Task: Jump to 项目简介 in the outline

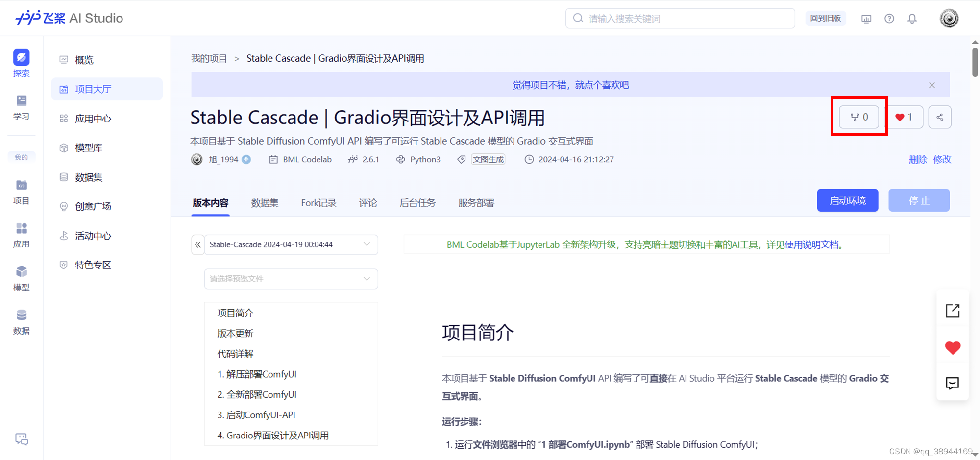Action: click(x=235, y=313)
